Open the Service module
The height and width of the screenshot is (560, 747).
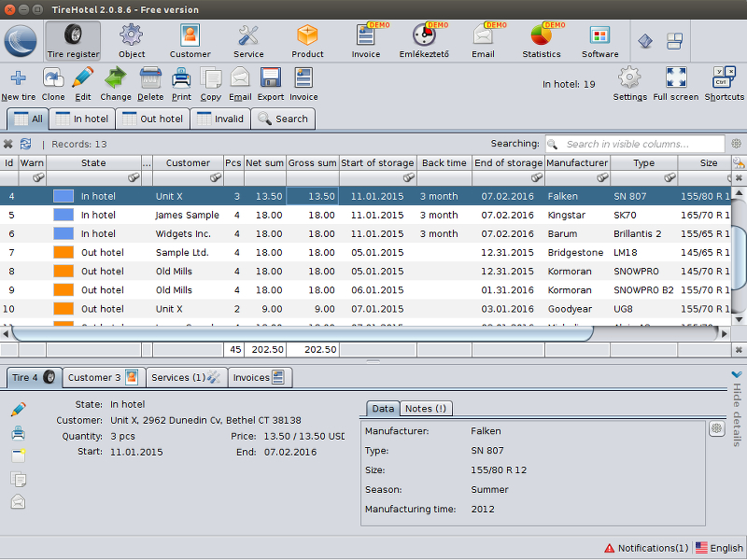click(248, 40)
